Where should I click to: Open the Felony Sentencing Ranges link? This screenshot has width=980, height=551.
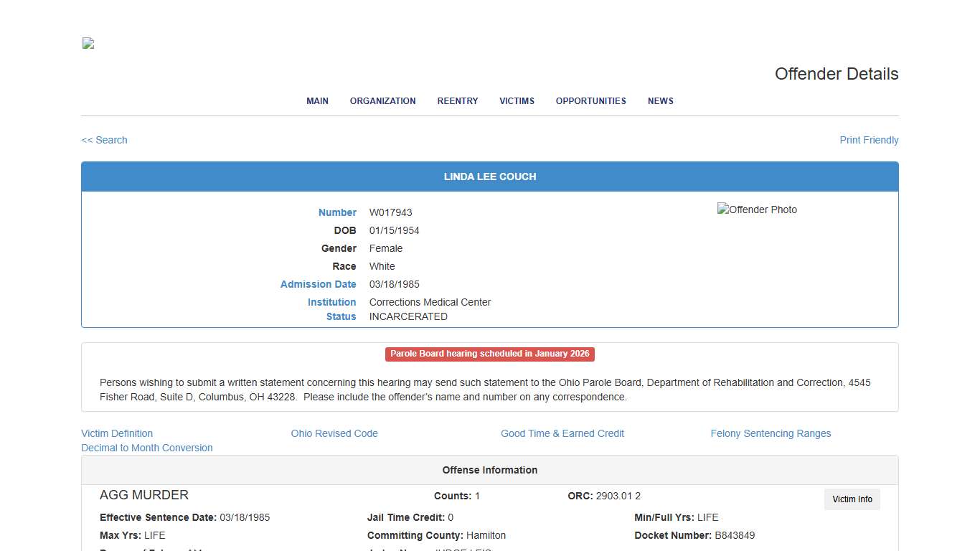771,433
